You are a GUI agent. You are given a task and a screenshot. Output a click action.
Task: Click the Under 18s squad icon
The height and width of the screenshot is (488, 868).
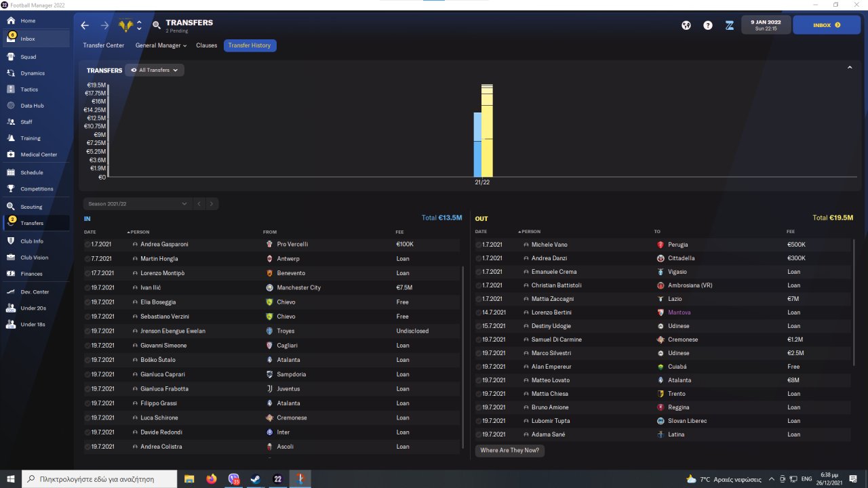11,325
